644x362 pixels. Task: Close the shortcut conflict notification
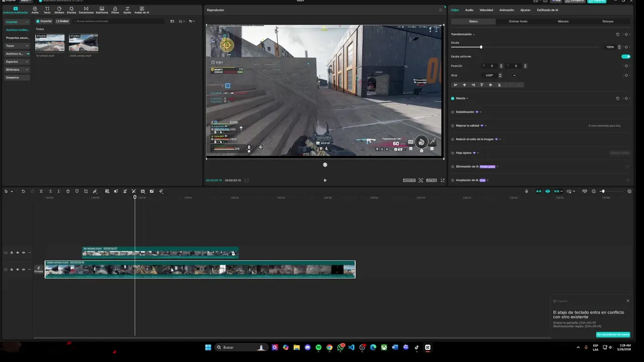[628, 301]
